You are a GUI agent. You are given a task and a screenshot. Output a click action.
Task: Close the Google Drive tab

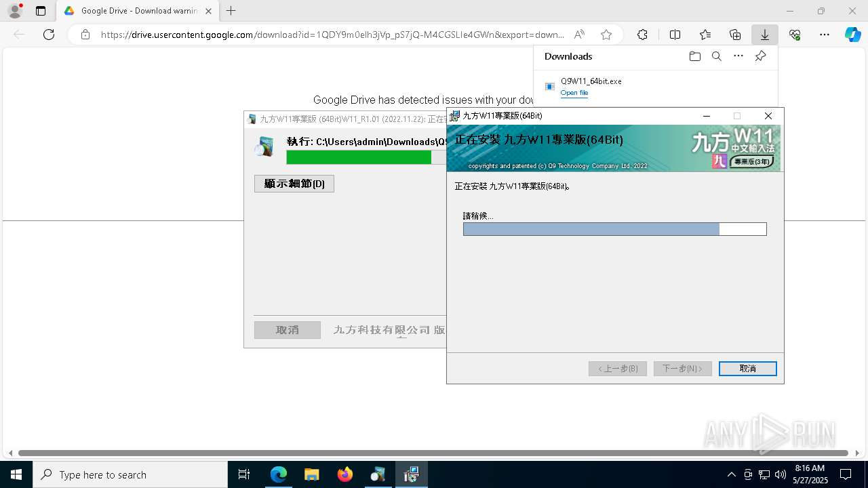tap(208, 11)
